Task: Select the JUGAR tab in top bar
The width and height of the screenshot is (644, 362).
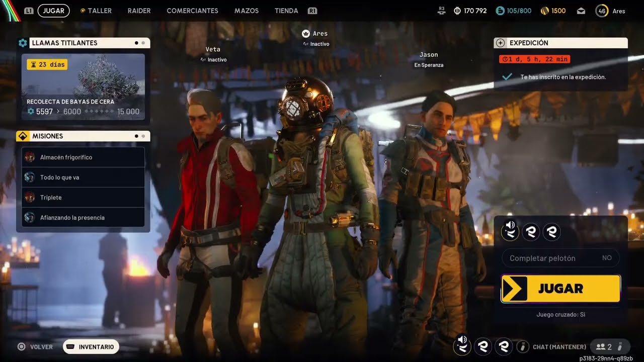Action: 53,11
